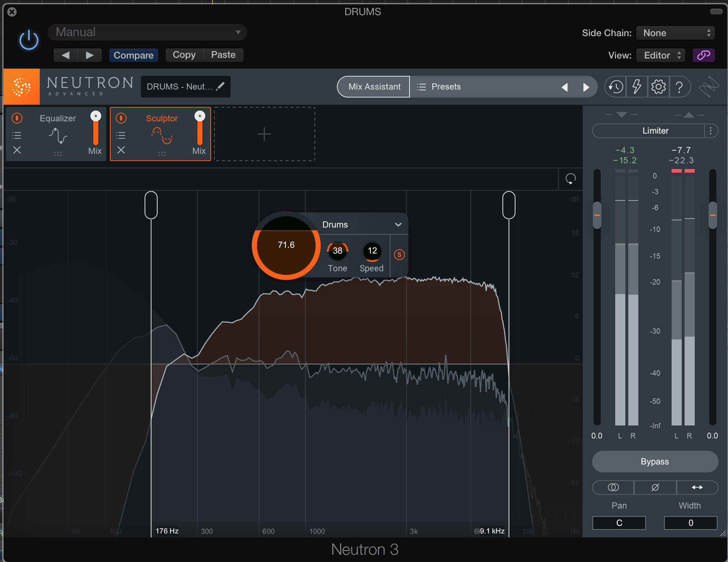Select the next preset arrow
Image resolution: width=728 pixels, height=562 pixels.
(x=586, y=87)
